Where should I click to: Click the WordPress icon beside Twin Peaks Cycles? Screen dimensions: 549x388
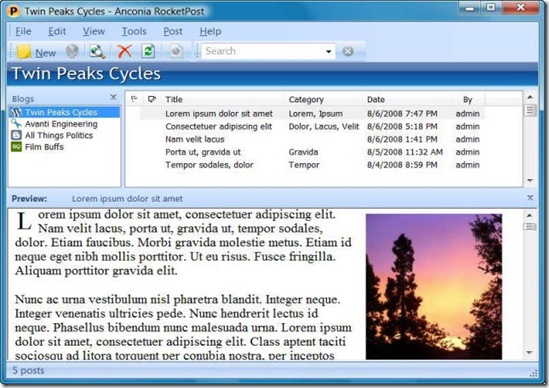click(16, 112)
